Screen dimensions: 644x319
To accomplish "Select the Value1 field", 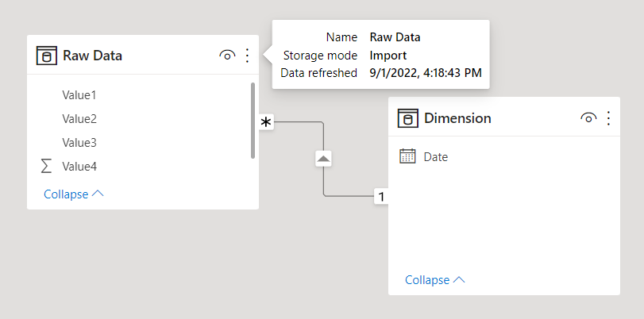I will pos(79,95).
